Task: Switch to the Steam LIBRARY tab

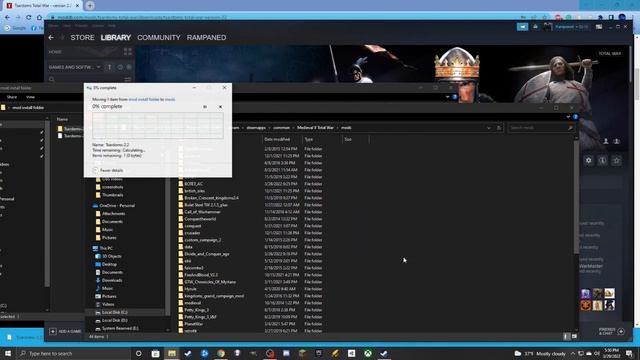Action: coord(116,38)
